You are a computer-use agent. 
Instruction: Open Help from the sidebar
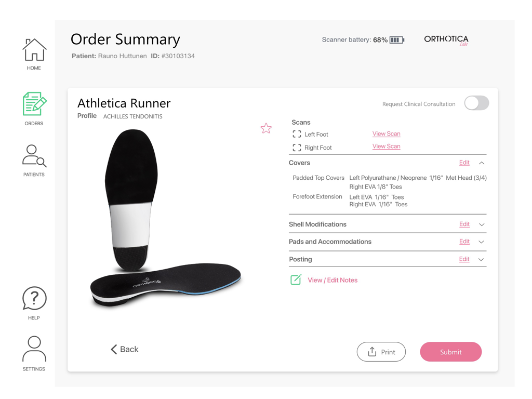[x=33, y=300]
